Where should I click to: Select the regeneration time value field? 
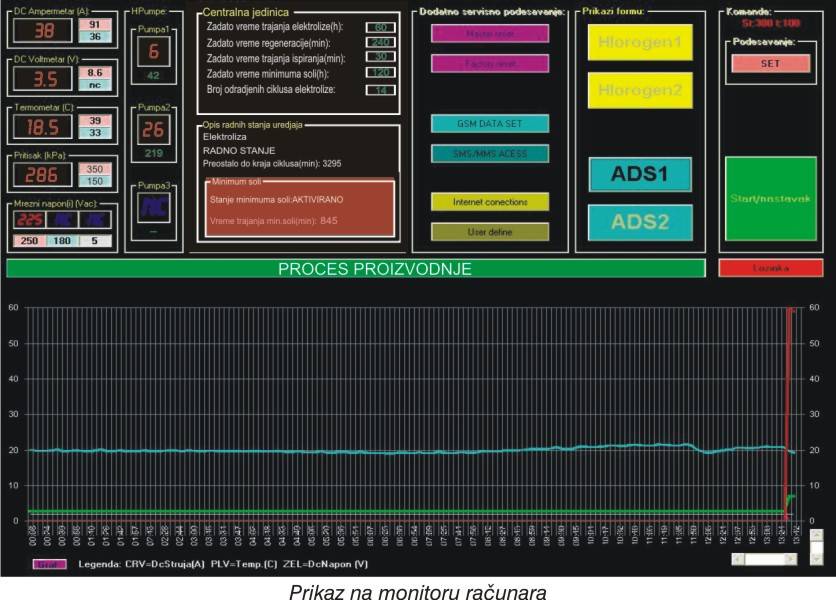point(380,43)
